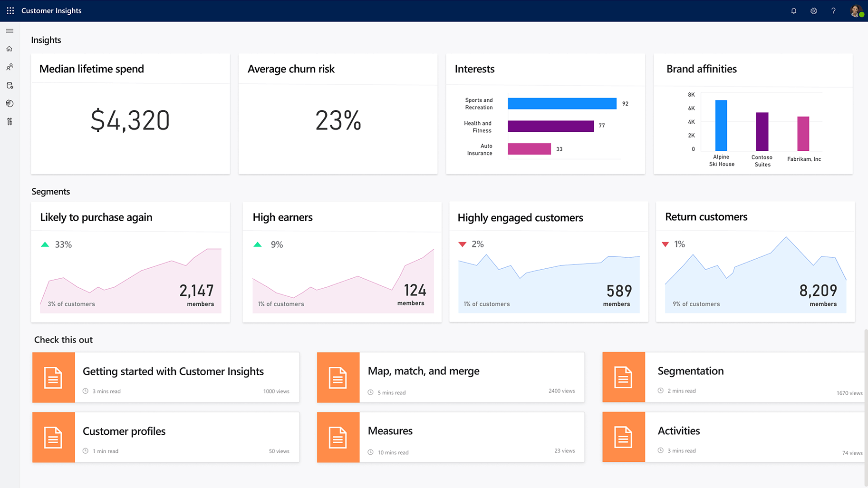Read the Map, match, and merge article
The height and width of the screenshot is (488, 868).
tap(423, 371)
